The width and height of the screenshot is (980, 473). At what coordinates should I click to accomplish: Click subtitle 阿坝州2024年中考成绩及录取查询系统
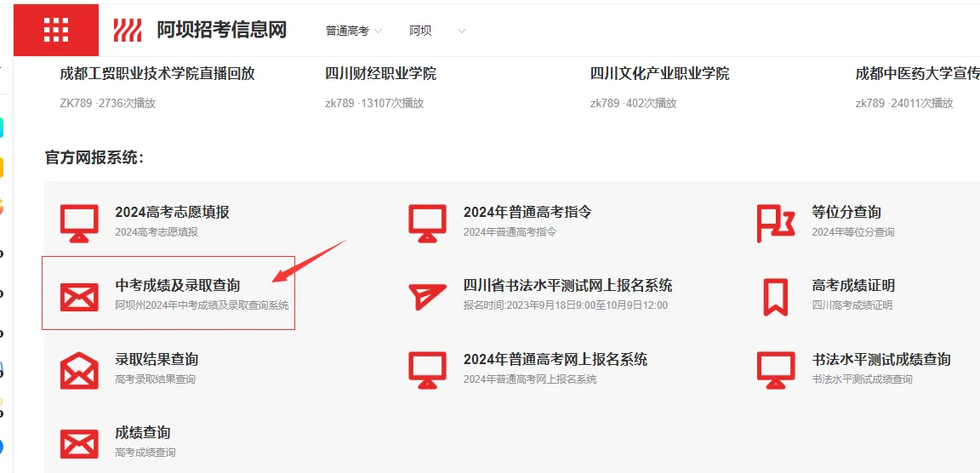point(202,305)
